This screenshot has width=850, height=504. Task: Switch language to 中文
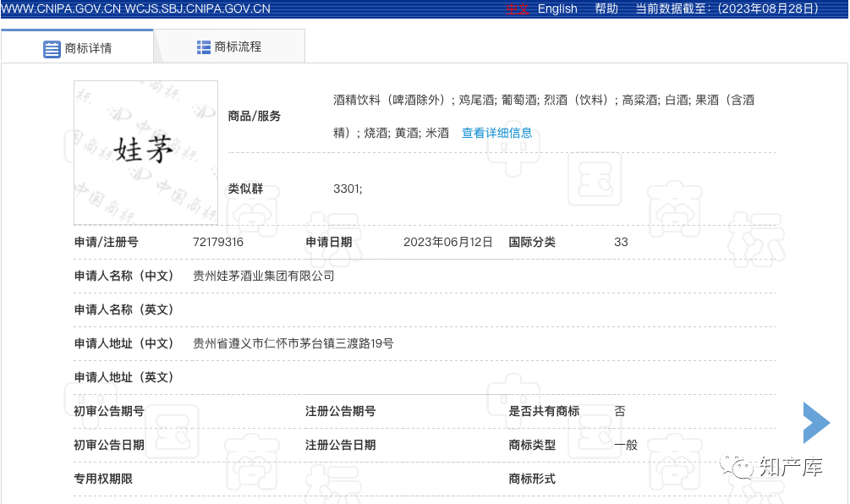[x=517, y=8]
